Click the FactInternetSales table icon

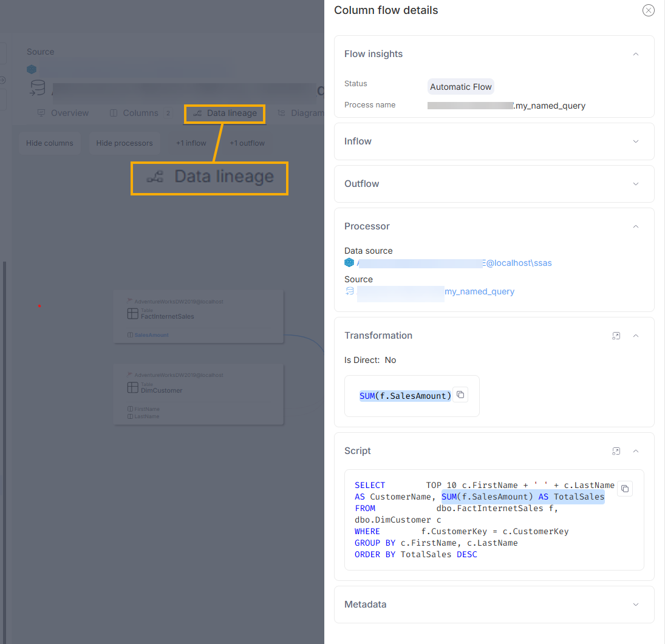pyautogui.click(x=133, y=314)
